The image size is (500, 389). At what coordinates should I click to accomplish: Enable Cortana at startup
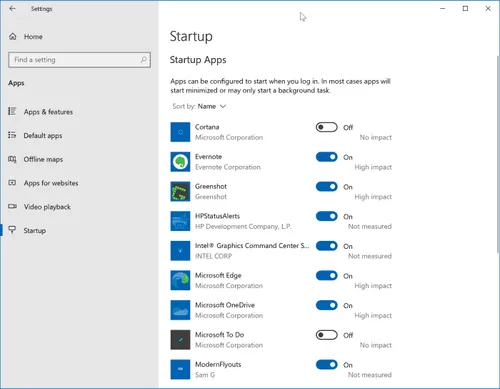(327, 127)
